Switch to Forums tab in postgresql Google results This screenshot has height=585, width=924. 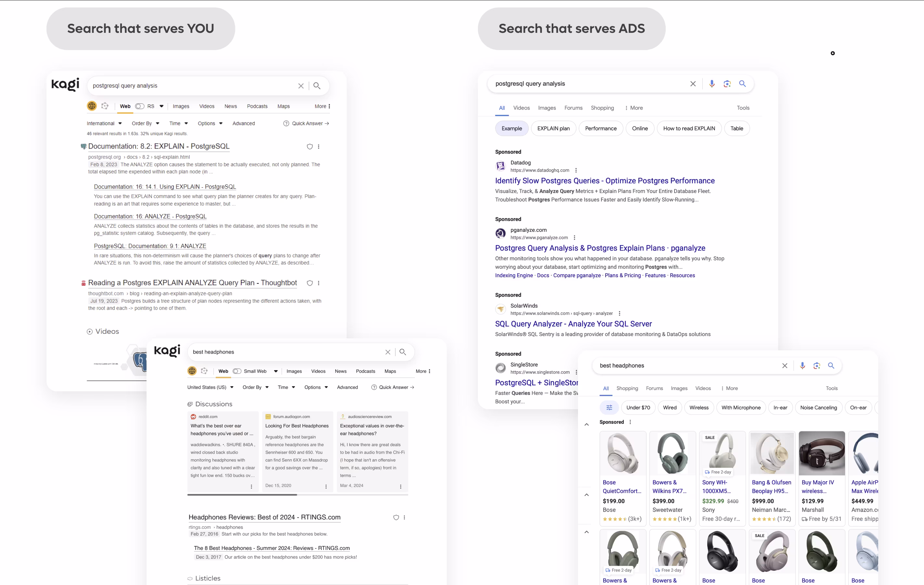573,108
